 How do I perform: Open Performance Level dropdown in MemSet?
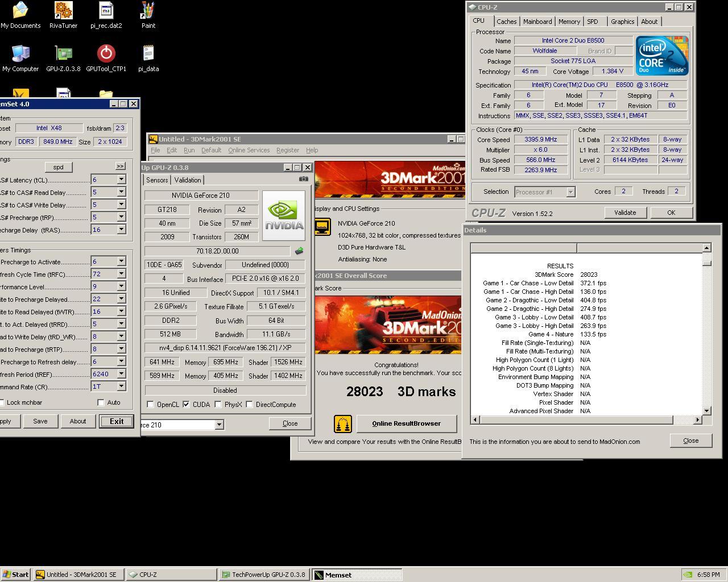click(121, 286)
